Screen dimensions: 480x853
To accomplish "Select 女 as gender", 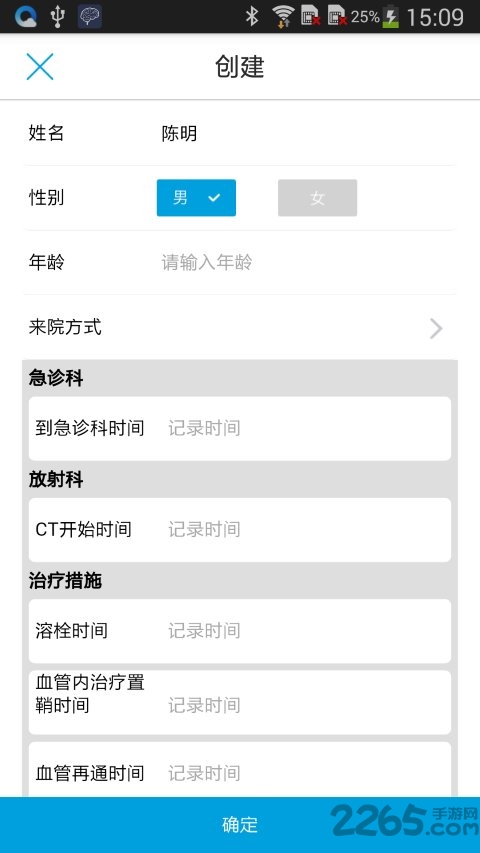I will tap(317, 198).
